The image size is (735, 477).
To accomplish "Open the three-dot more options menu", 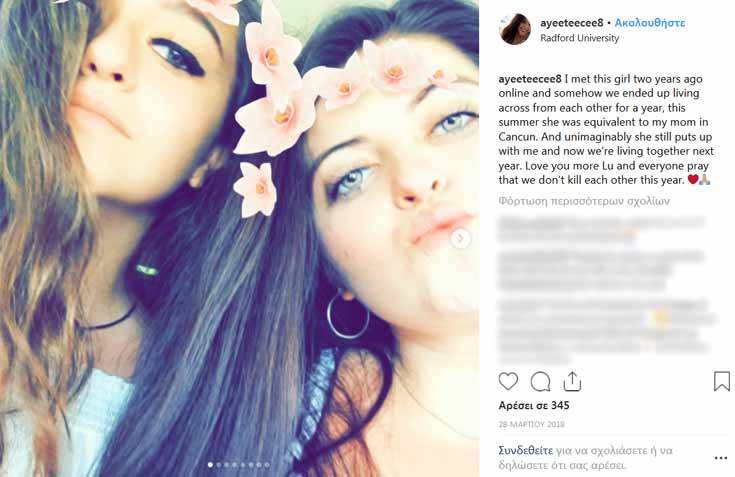I will [x=720, y=458].
